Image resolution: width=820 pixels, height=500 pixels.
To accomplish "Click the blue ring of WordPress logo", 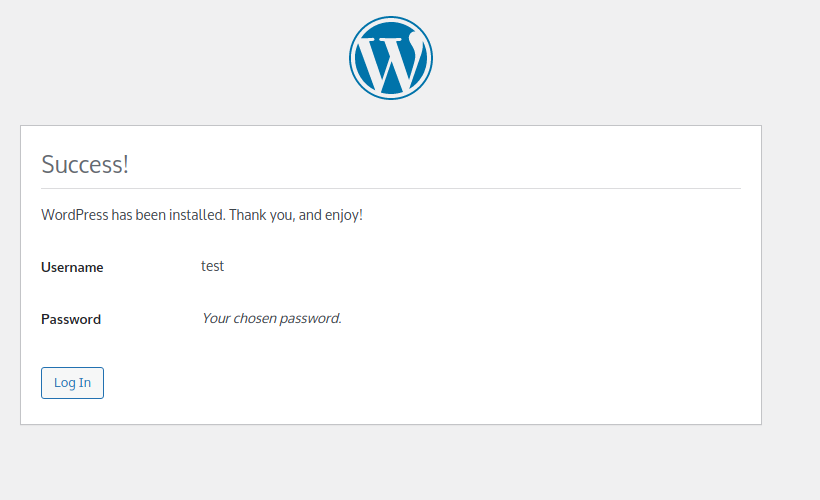I will point(391,19).
